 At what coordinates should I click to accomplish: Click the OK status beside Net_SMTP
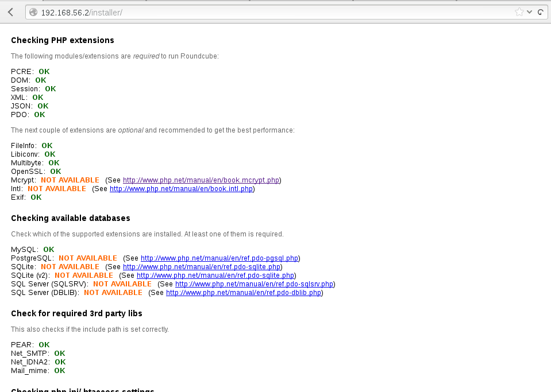60,354
